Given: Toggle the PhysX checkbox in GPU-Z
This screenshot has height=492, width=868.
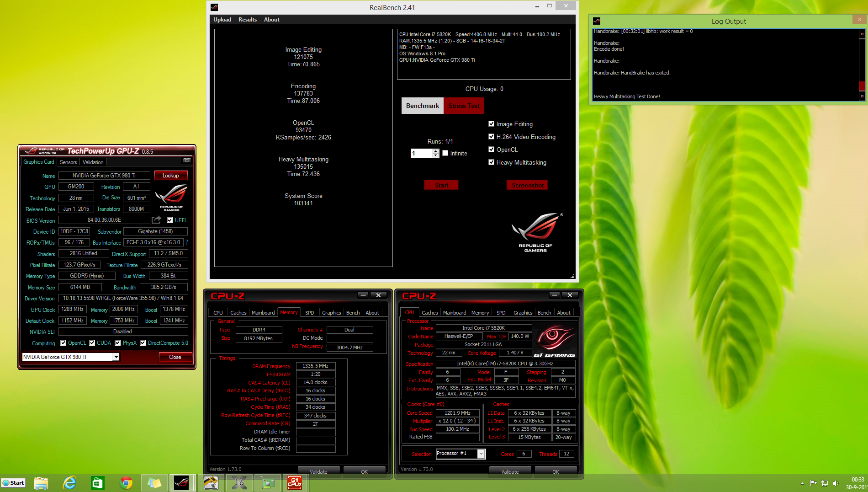Looking at the screenshot, I should click(x=118, y=343).
